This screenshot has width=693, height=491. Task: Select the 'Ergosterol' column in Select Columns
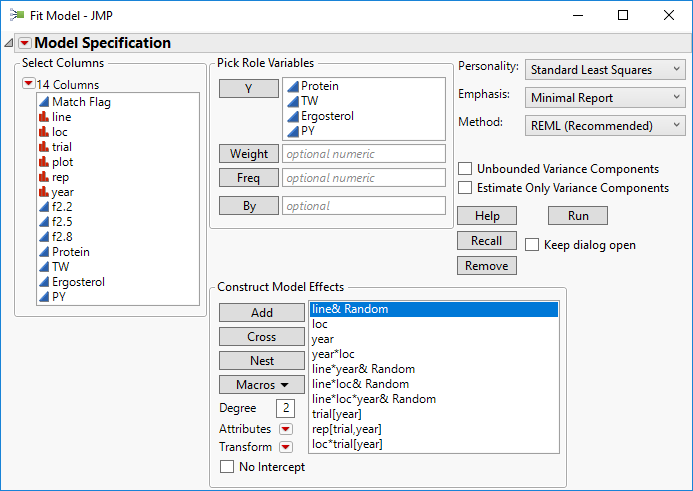click(x=78, y=282)
